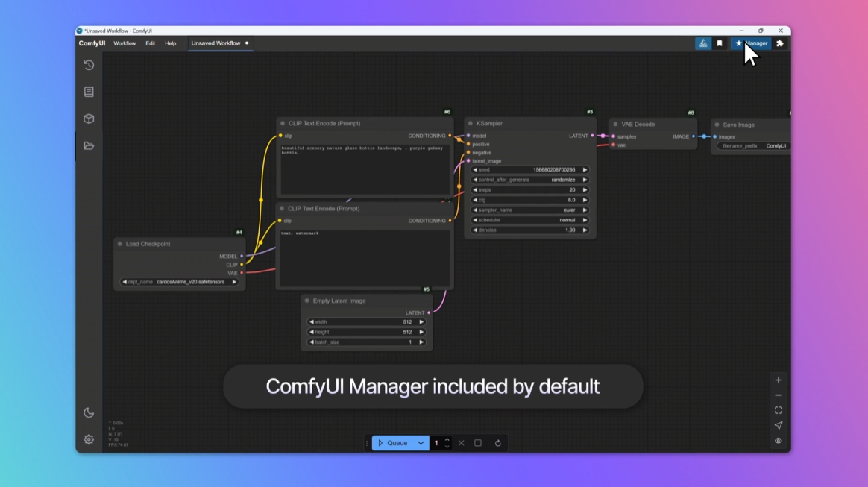Open the queue history sidebar icon
This screenshot has height=487, width=868.
(x=89, y=66)
